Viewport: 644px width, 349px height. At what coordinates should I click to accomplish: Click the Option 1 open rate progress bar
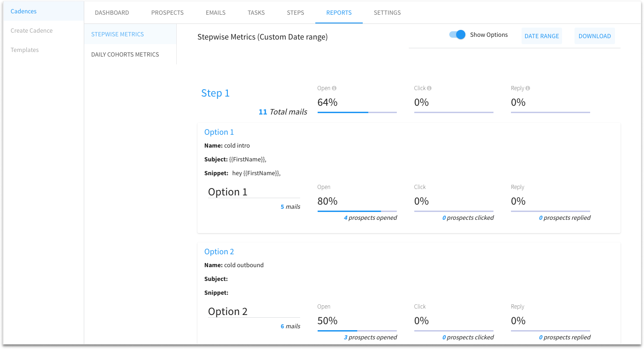point(357,211)
